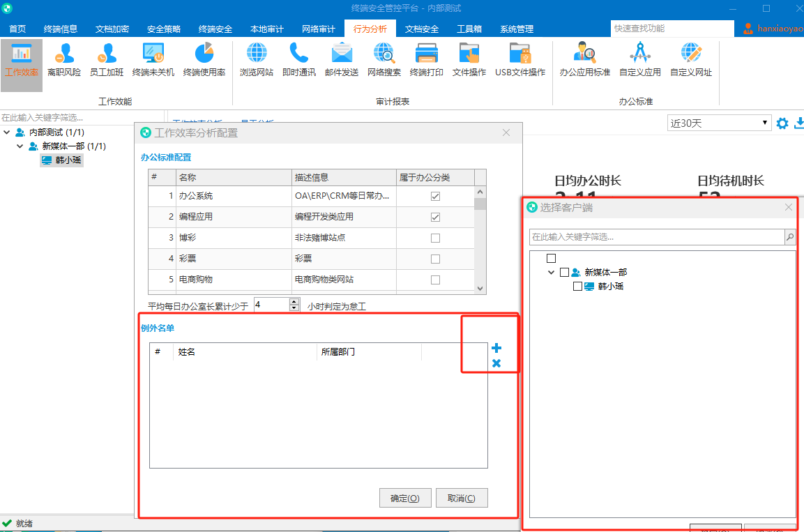Collapse 新媒体一部 (1/1) node in left tree

tap(20, 146)
